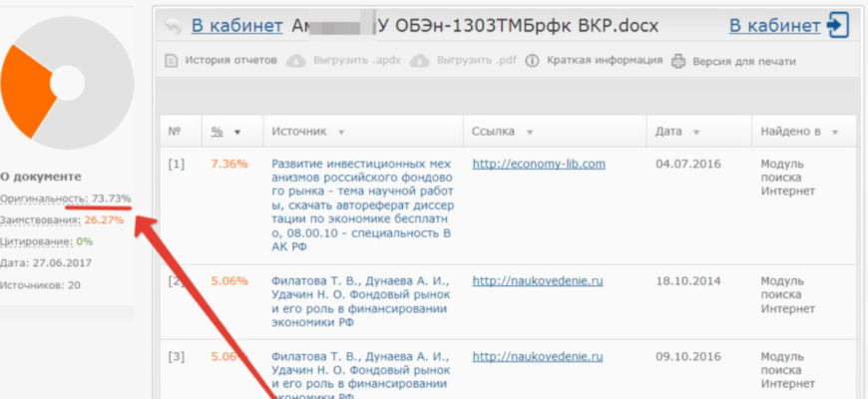Image resolution: width=868 pixels, height=399 pixels.
Task: Click the cloud icon for Выгрузить .pdf
Action: tap(419, 61)
